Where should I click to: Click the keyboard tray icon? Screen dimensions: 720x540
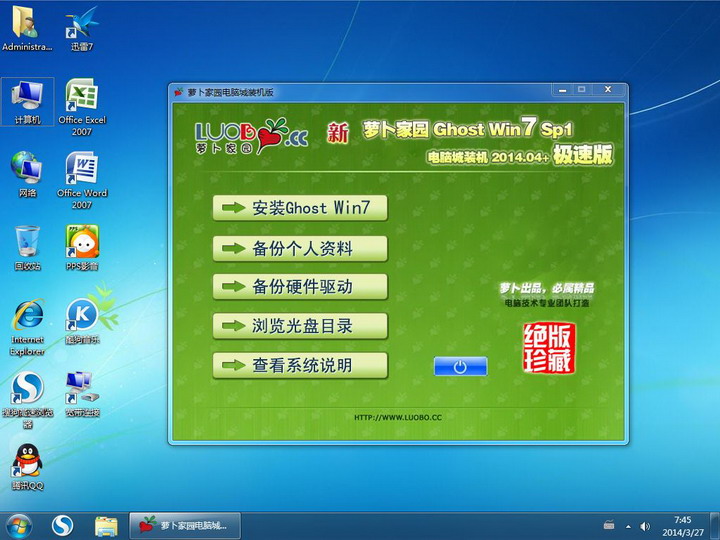coord(609,525)
